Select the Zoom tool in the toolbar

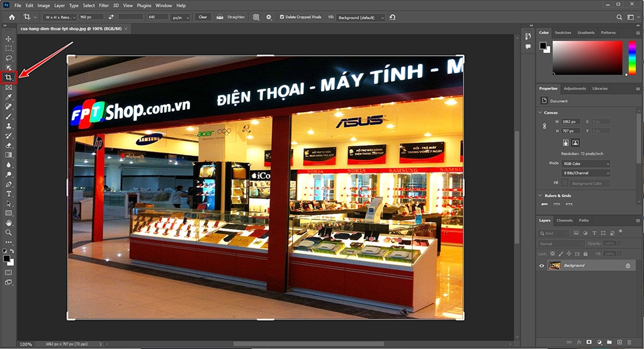9,233
